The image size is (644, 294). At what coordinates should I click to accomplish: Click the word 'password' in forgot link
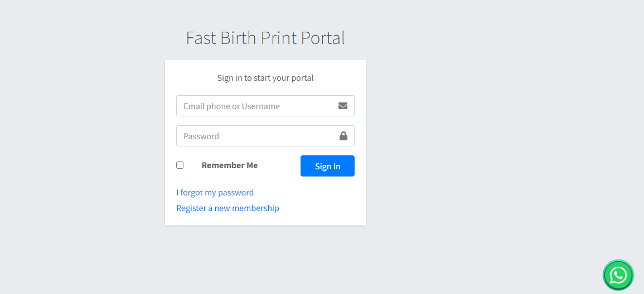(x=235, y=193)
